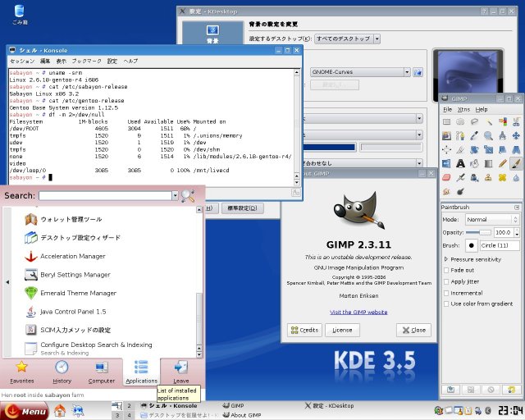Viewport: 525px width, 420px height.
Task: Select the Blend gradient tool
Action: [489, 163]
